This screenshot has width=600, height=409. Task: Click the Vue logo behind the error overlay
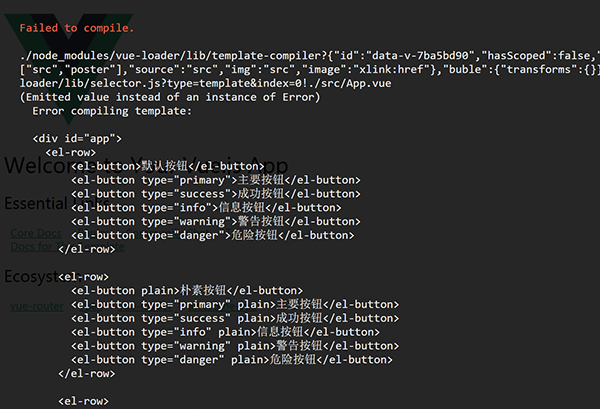pos(22,36)
